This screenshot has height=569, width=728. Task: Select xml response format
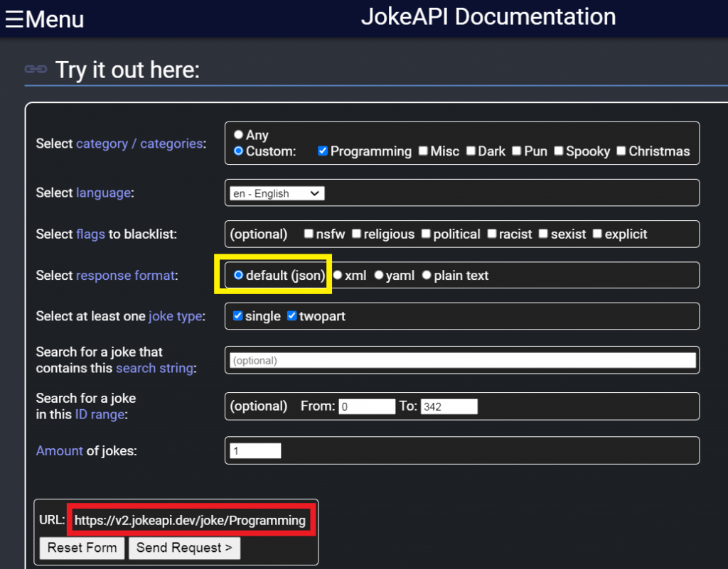(x=338, y=275)
